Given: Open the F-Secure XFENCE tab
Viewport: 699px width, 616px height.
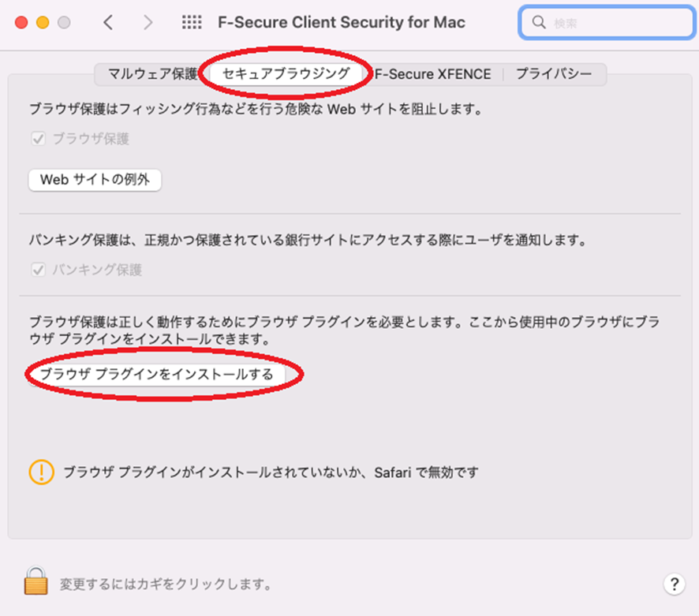Looking at the screenshot, I should tap(433, 74).
